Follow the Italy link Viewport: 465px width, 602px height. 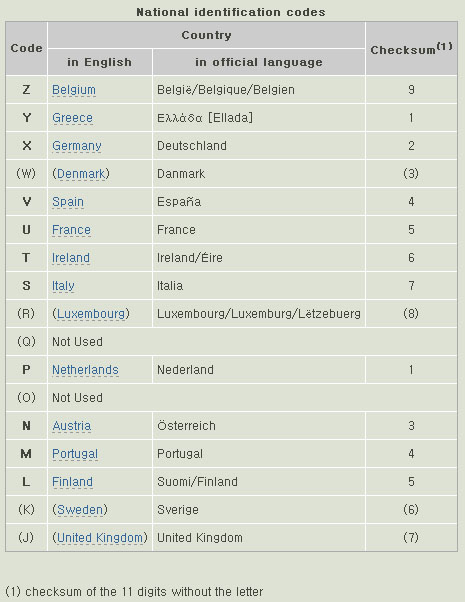point(63,286)
